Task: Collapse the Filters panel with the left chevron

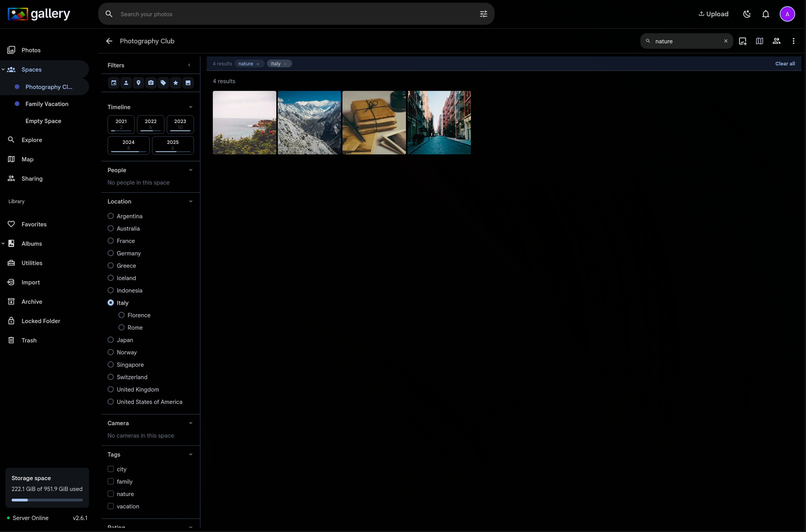Action: coord(189,65)
